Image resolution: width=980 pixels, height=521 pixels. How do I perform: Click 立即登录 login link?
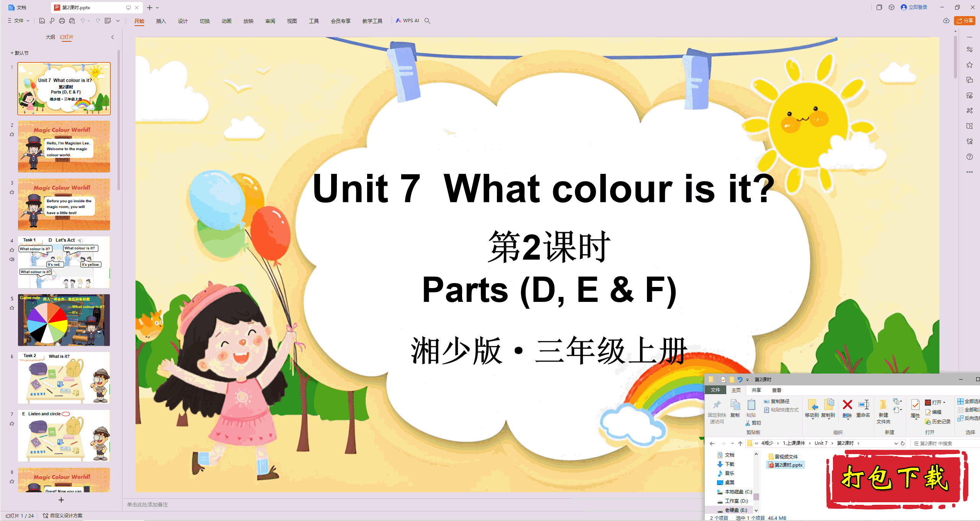[x=914, y=7]
